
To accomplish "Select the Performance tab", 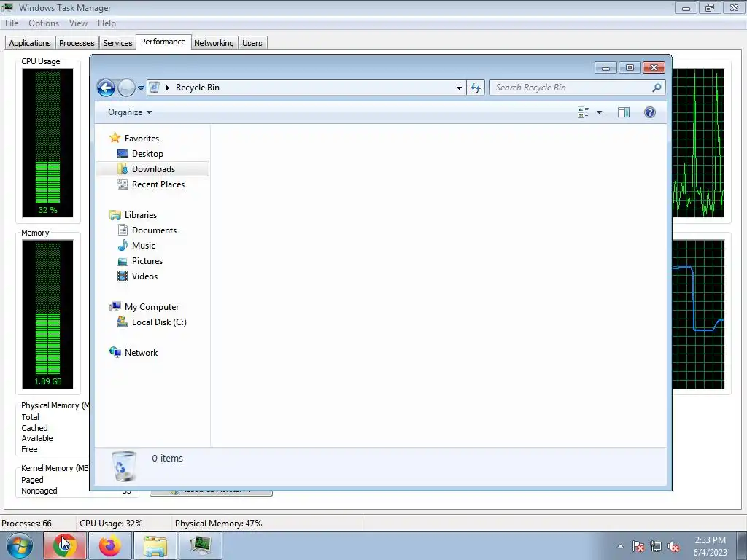I will (x=163, y=42).
